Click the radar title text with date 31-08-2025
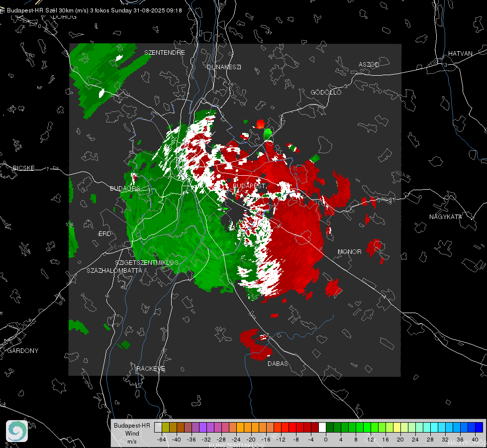 tap(95, 10)
